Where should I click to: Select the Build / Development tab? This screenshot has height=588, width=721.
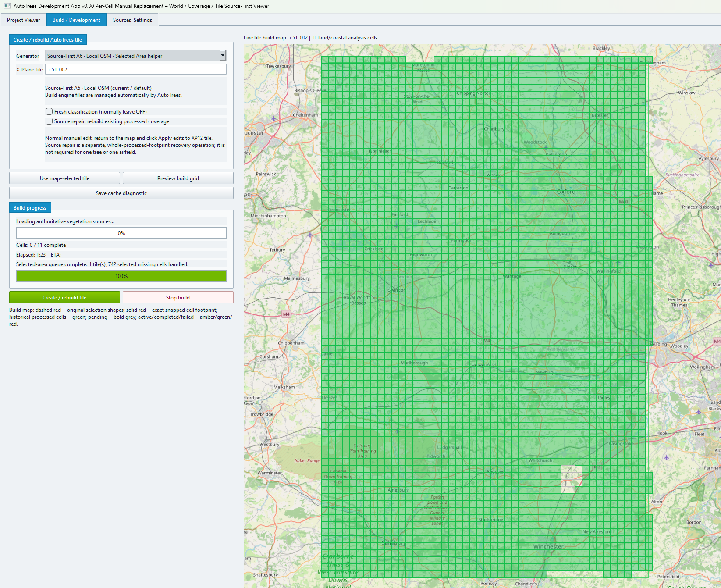pos(76,20)
